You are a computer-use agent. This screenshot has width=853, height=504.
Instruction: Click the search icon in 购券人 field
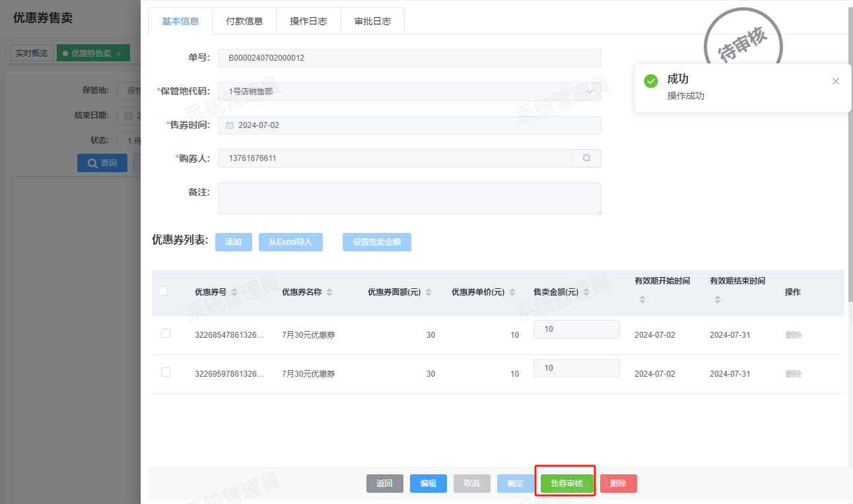[586, 158]
